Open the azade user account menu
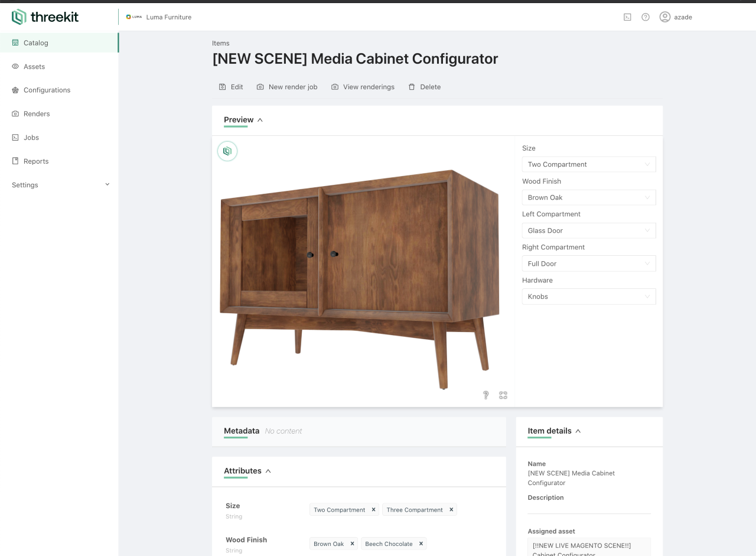The height and width of the screenshot is (556, 756). 676,17
